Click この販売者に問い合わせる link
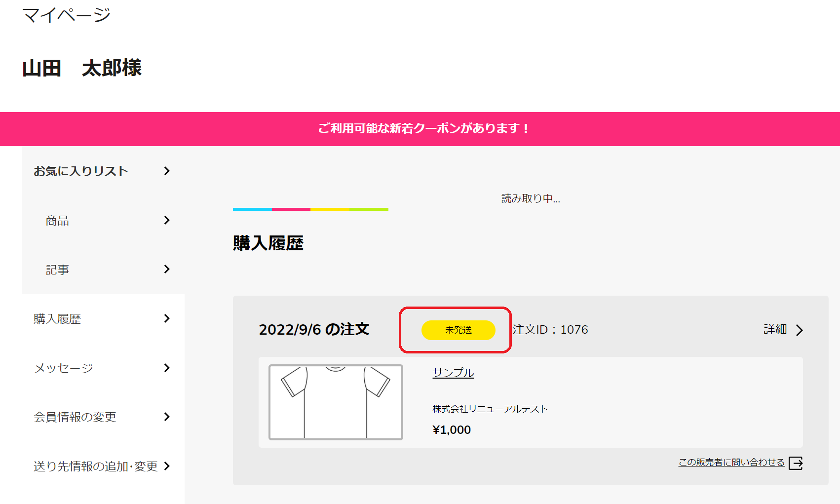Image resolution: width=840 pixels, height=504 pixels. coord(731,463)
